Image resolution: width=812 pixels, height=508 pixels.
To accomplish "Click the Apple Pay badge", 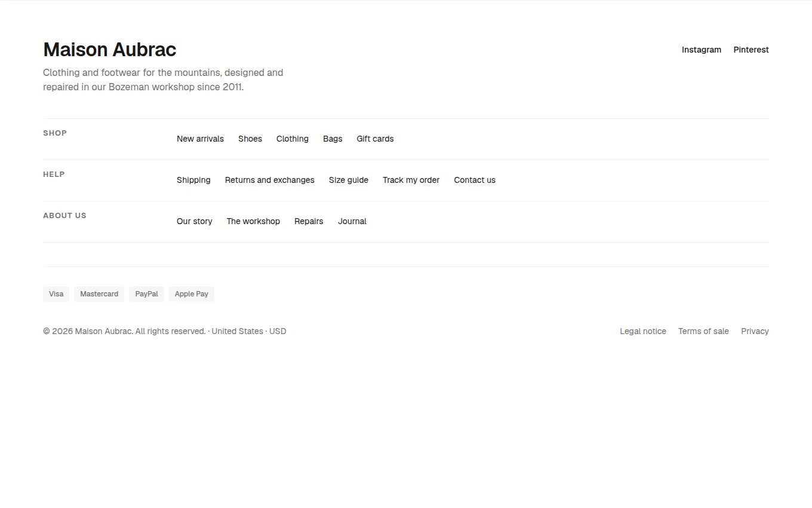I will (x=192, y=294).
